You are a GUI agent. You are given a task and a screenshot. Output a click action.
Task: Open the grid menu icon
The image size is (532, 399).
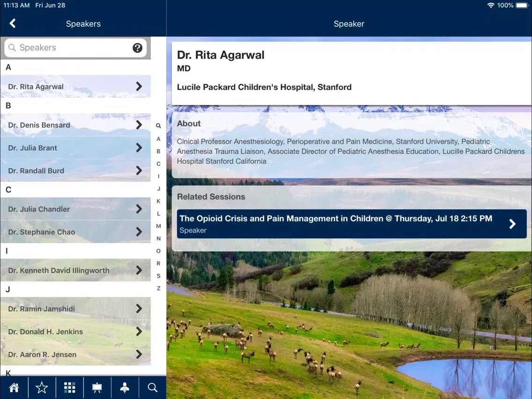[x=70, y=387]
